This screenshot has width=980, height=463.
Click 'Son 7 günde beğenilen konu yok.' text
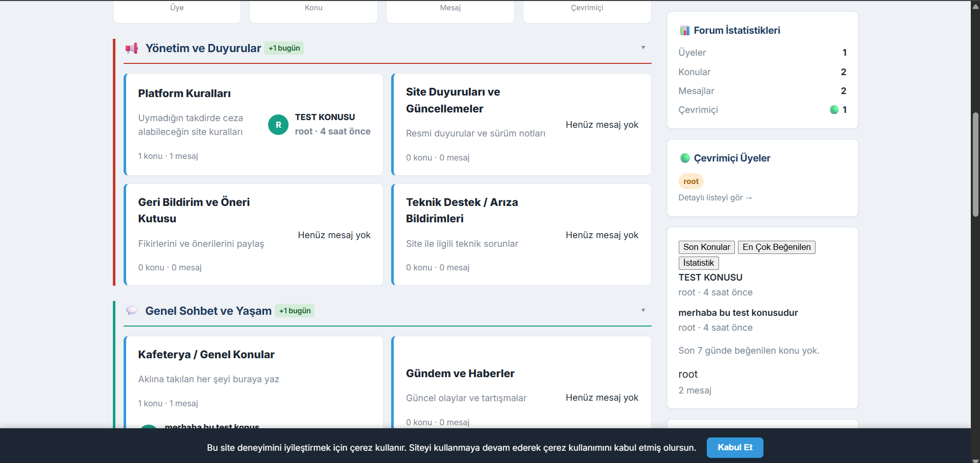point(749,351)
